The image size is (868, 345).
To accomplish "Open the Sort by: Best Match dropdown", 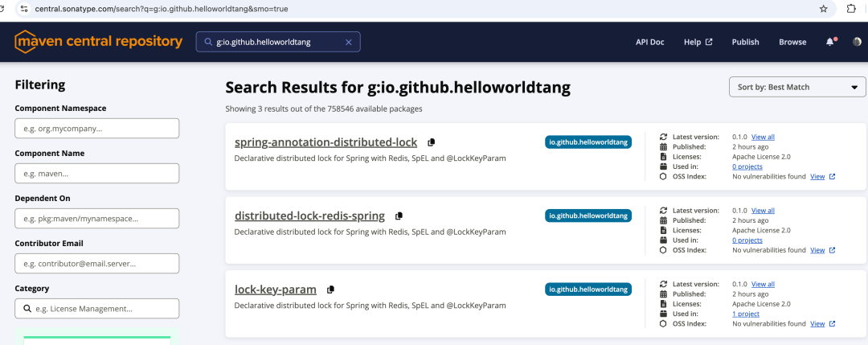I will 797,87.
